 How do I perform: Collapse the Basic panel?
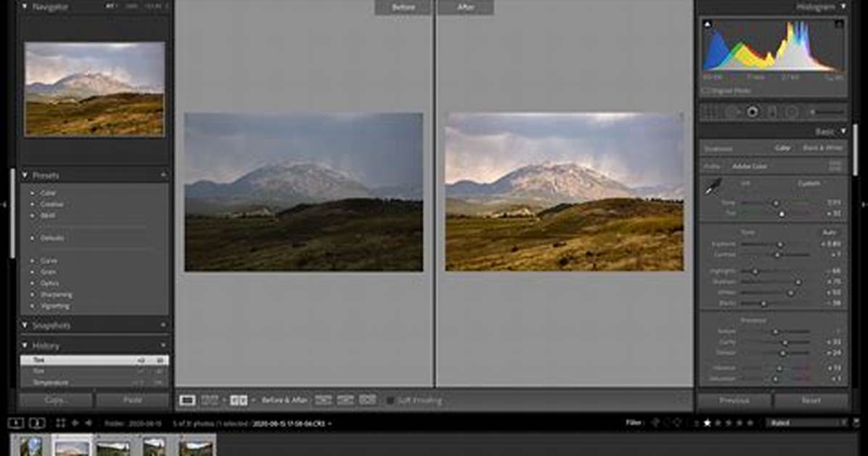843,131
